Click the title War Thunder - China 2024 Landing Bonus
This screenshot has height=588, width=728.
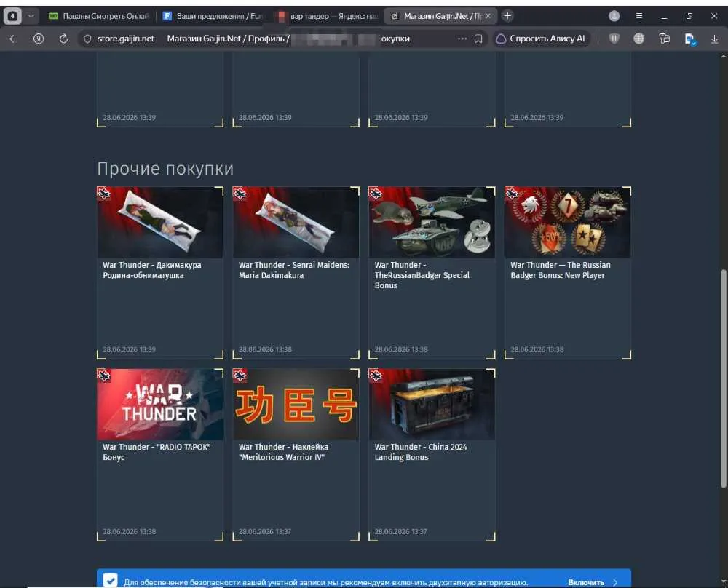421,452
